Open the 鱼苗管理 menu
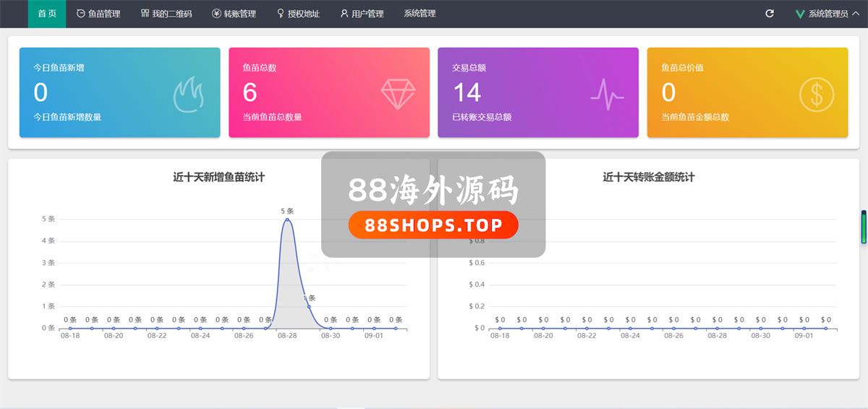 pyautogui.click(x=98, y=14)
